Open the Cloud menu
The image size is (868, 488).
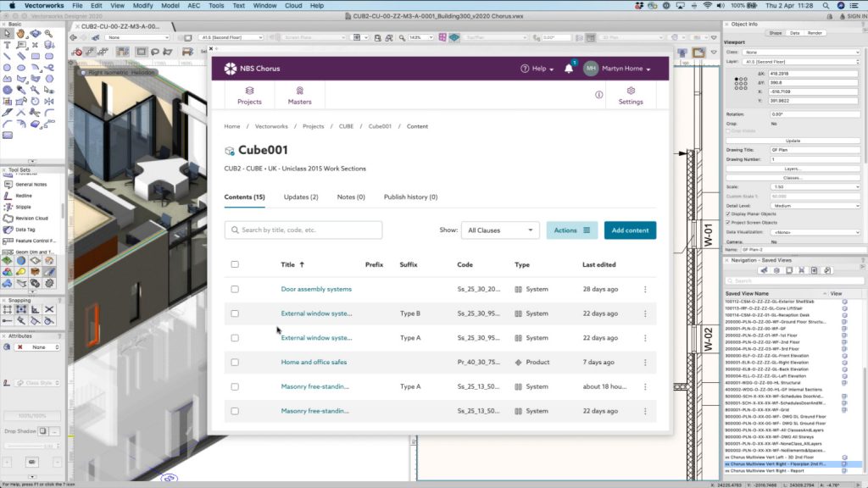(293, 6)
